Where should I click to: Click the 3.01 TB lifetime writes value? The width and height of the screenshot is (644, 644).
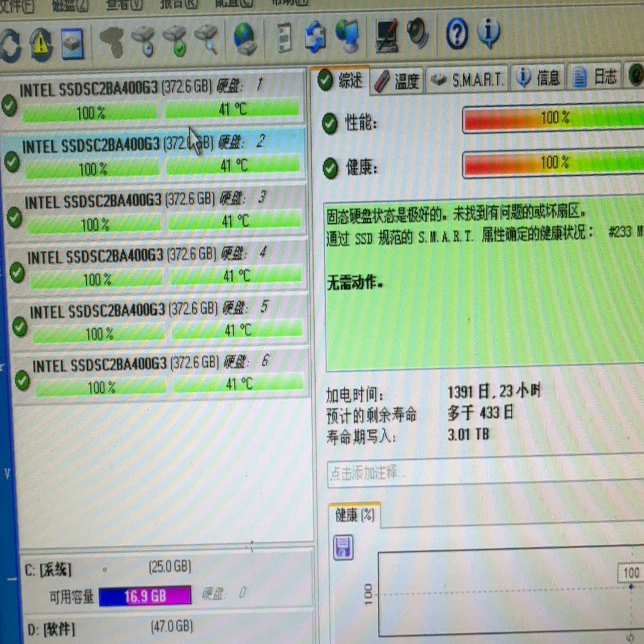tap(468, 434)
